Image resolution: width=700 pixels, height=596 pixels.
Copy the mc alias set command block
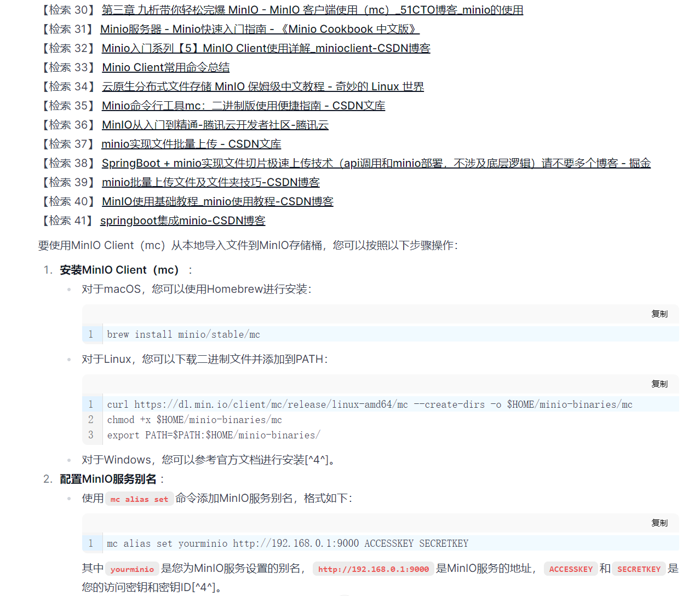tap(659, 523)
